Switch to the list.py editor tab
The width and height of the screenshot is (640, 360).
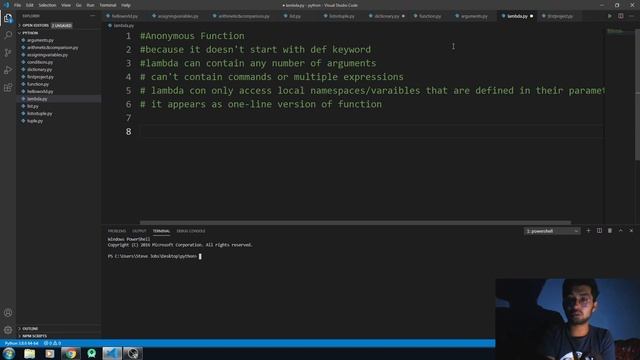[295, 16]
